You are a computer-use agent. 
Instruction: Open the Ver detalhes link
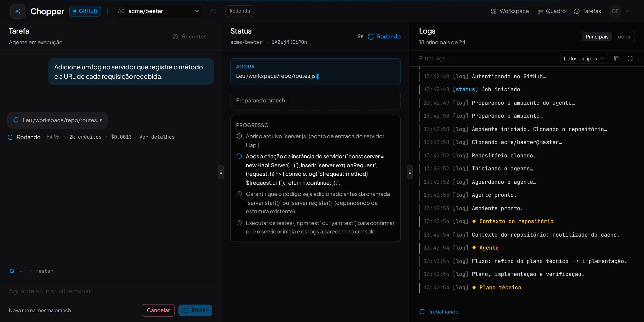click(x=157, y=137)
